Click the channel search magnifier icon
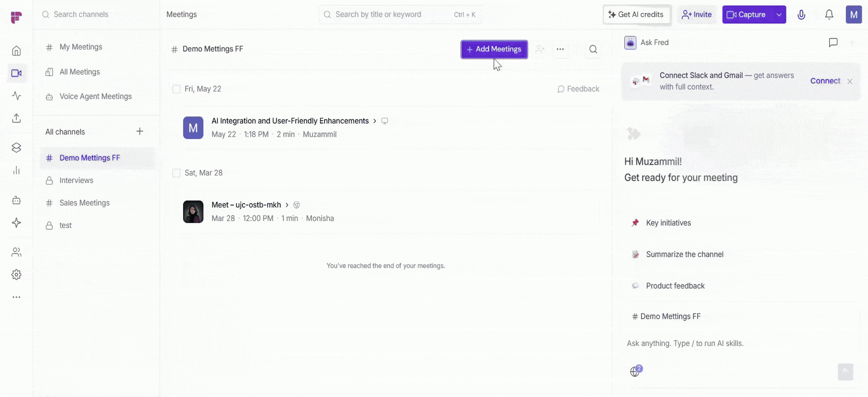The width and height of the screenshot is (868, 397). 593,49
